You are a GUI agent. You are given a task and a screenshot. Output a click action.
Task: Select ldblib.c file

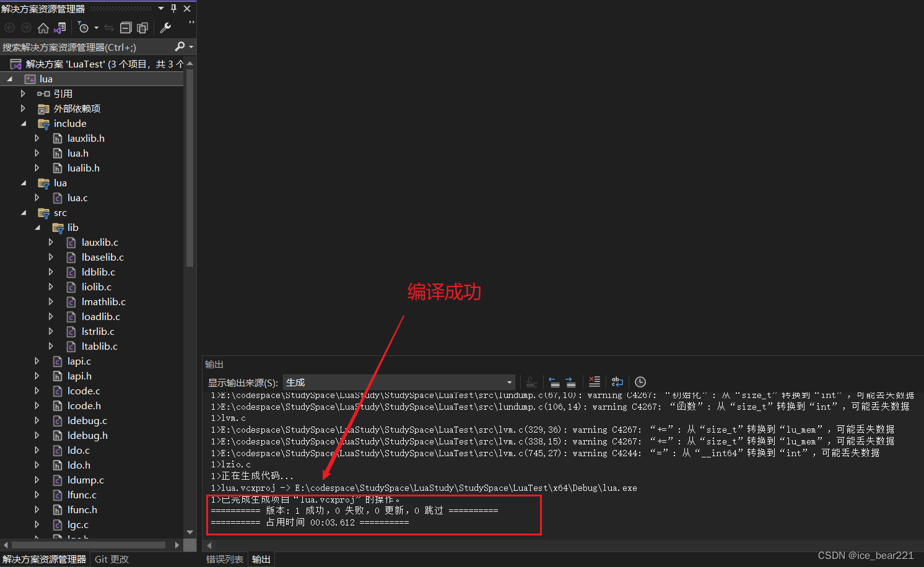coord(98,272)
